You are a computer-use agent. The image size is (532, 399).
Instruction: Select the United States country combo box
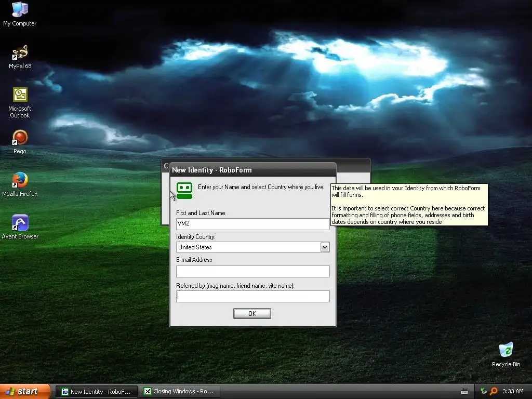point(253,247)
